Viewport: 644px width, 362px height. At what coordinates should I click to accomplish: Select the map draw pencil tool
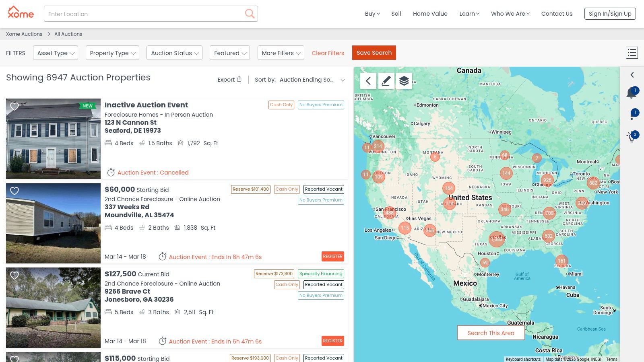pyautogui.click(x=386, y=81)
